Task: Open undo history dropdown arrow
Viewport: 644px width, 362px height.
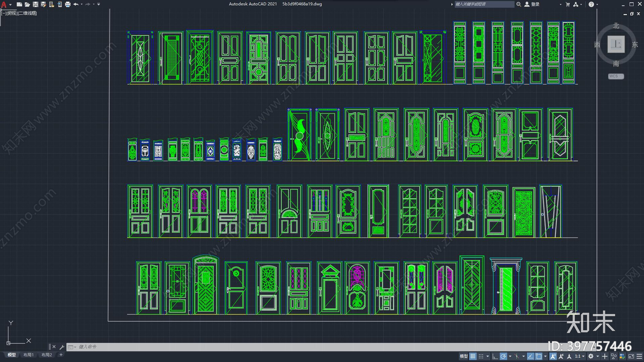Action: tap(82, 4)
